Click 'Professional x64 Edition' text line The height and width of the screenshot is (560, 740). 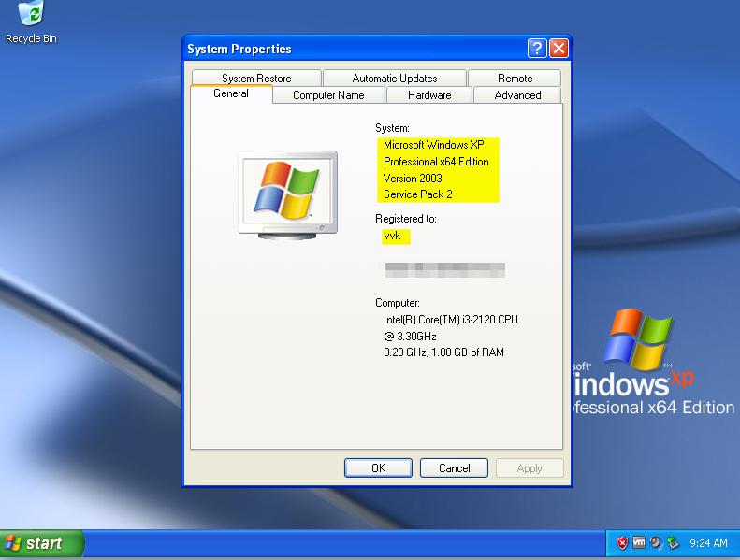[x=436, y=162]
